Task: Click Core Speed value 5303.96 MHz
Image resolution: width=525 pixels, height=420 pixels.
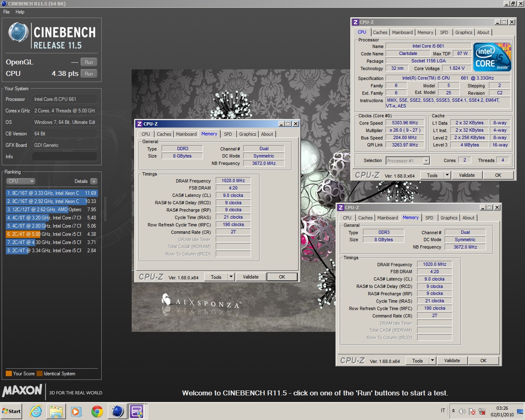Action: pyautogui.click(x=405, y=123)
